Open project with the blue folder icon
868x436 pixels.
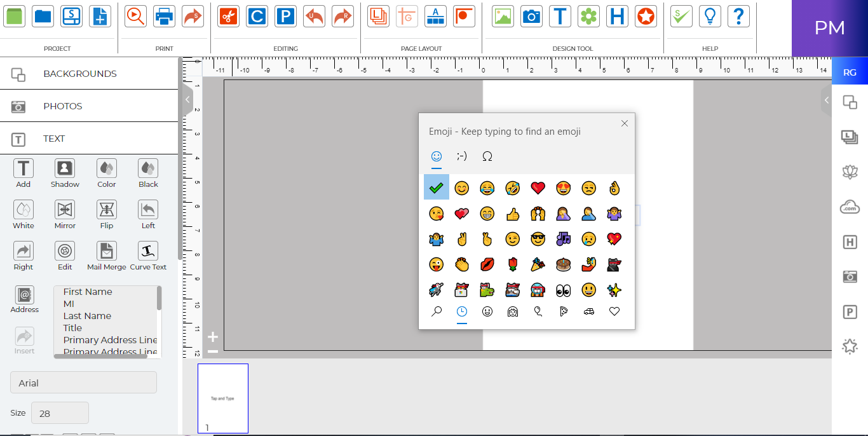[43, 16]
